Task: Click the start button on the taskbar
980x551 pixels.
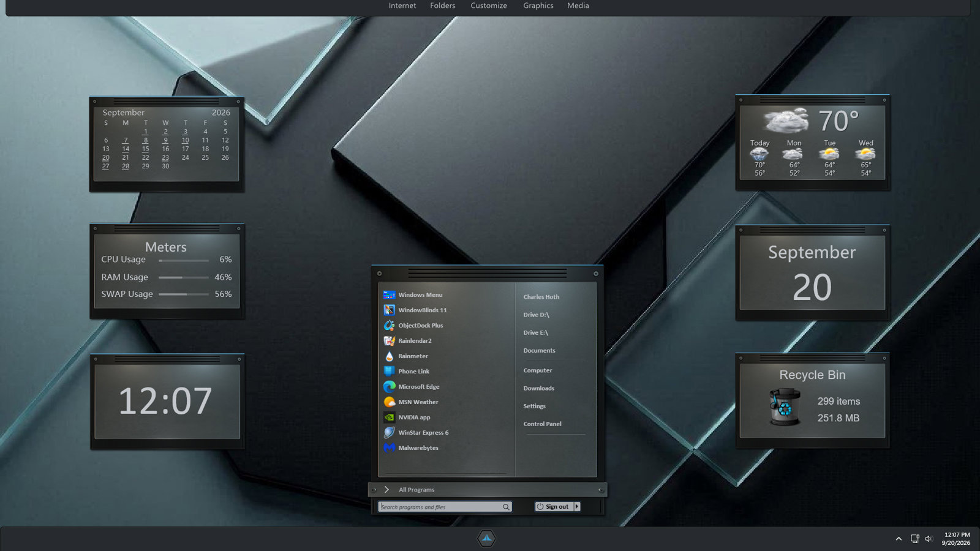Action: 486,539
